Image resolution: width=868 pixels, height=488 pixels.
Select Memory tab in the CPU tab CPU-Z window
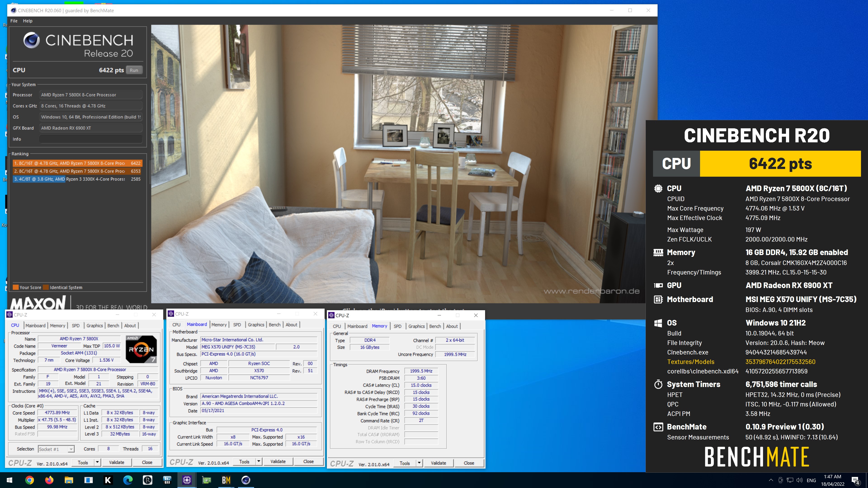pos(58,325)
